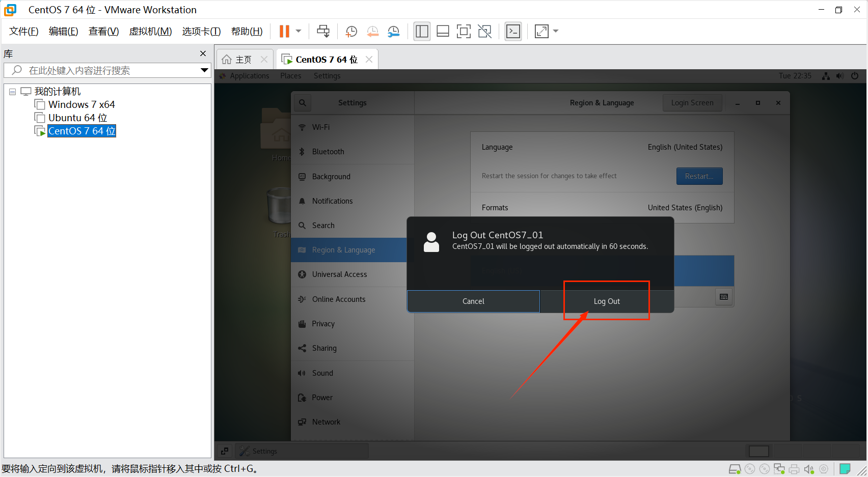Open the library search dropdown arrow
This screenshot has width=868, height=477.
tap(204, 70)
